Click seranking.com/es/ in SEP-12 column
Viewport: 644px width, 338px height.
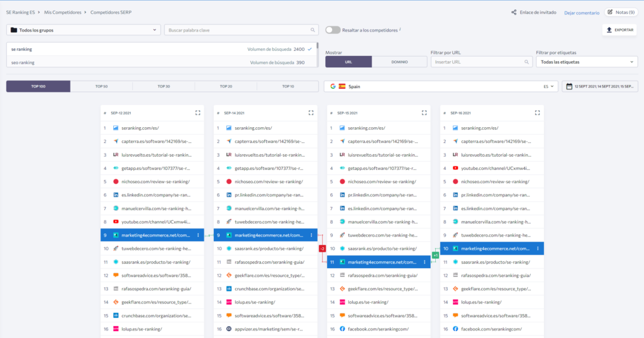(140, 128)
